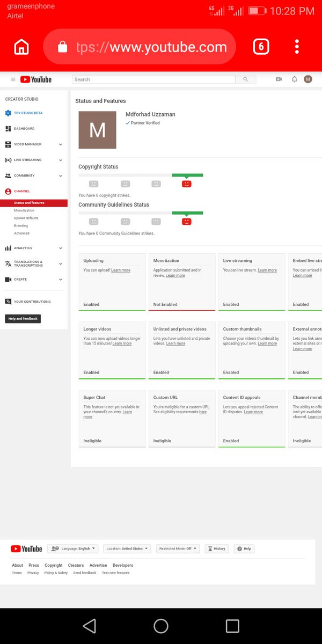
Task: Tap the browser home icon
Action: 21,47
